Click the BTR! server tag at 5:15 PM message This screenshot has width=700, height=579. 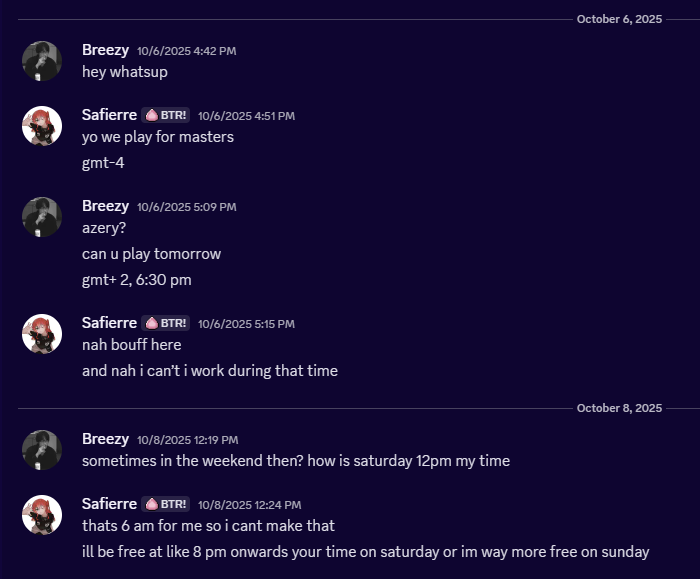coord(166,323)
